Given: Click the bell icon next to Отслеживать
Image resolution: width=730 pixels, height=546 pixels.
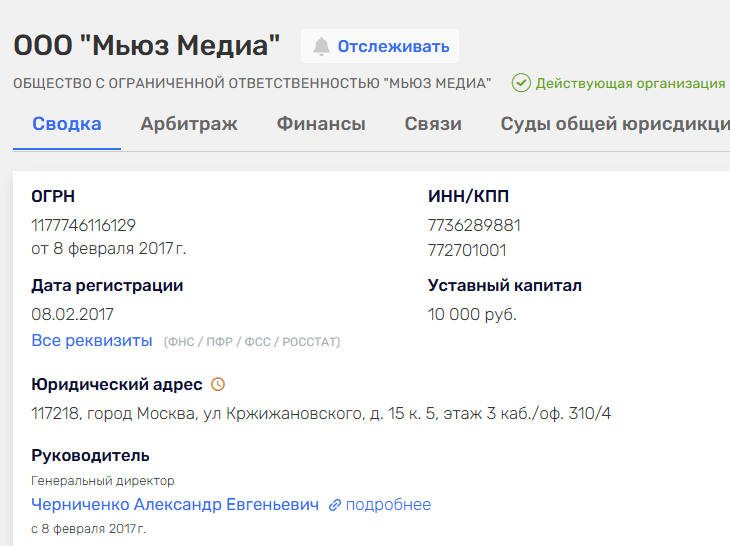Looking at the screenshot, I should [321, 47].
